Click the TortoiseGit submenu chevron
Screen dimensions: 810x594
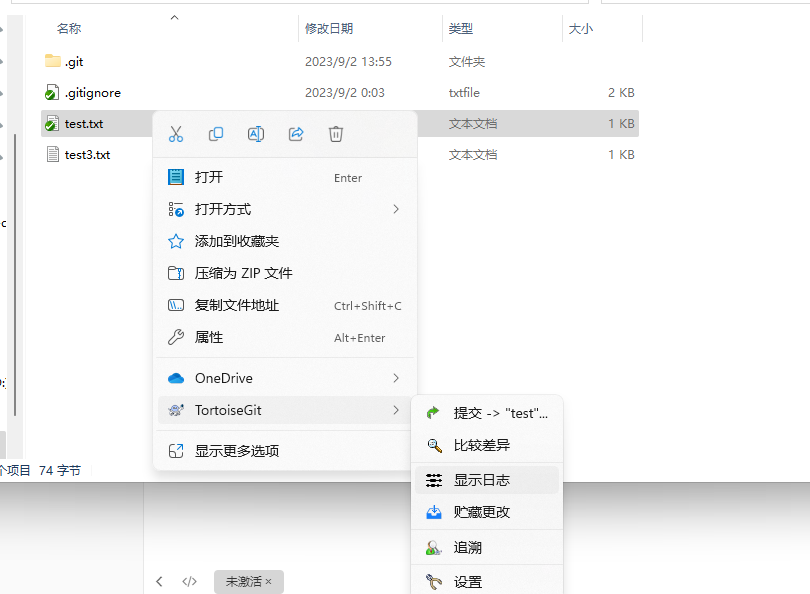coord(396,410)
